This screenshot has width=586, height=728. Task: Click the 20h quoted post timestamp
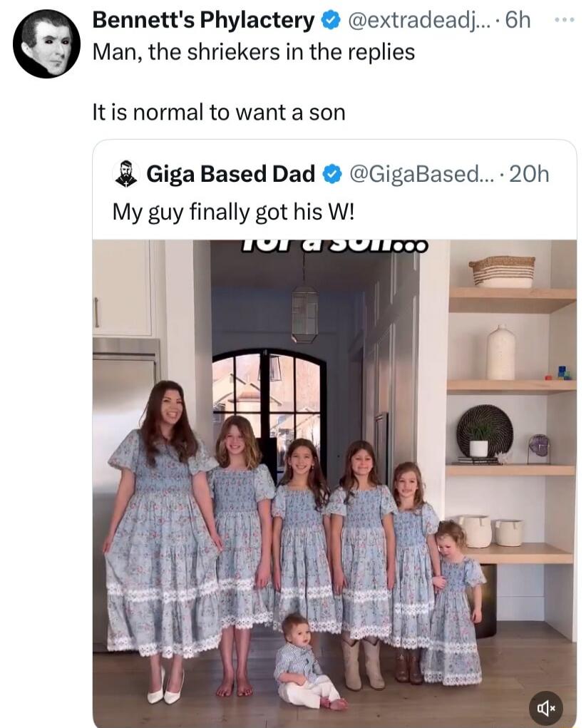530,174
